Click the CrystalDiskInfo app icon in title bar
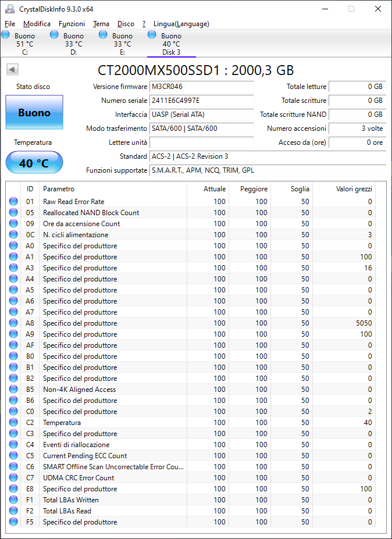The width and height of the screenshot is (392, 539). pos(11,9)
